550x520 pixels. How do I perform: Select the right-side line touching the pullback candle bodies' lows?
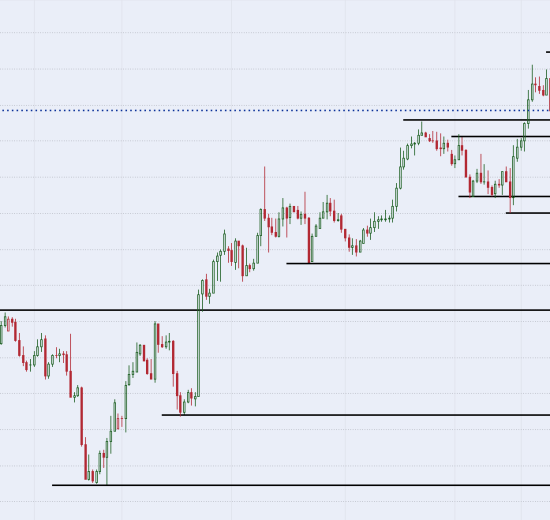(504, 196)
